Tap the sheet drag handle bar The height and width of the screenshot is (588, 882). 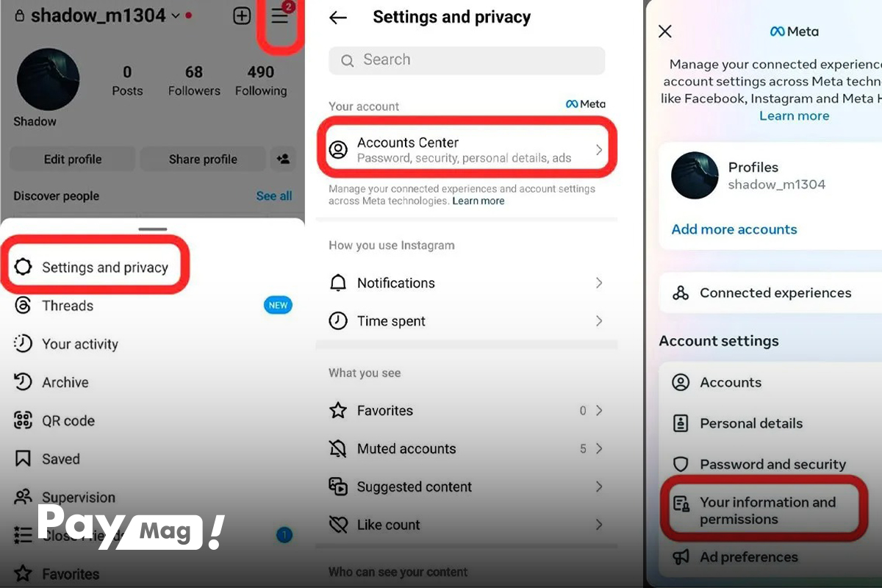click(153, 229)
